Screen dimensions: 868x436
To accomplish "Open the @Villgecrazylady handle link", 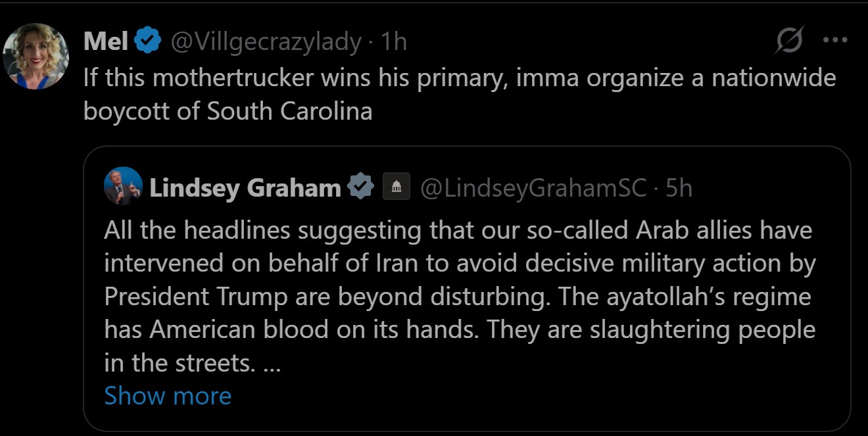I will (x=266, y=42).
